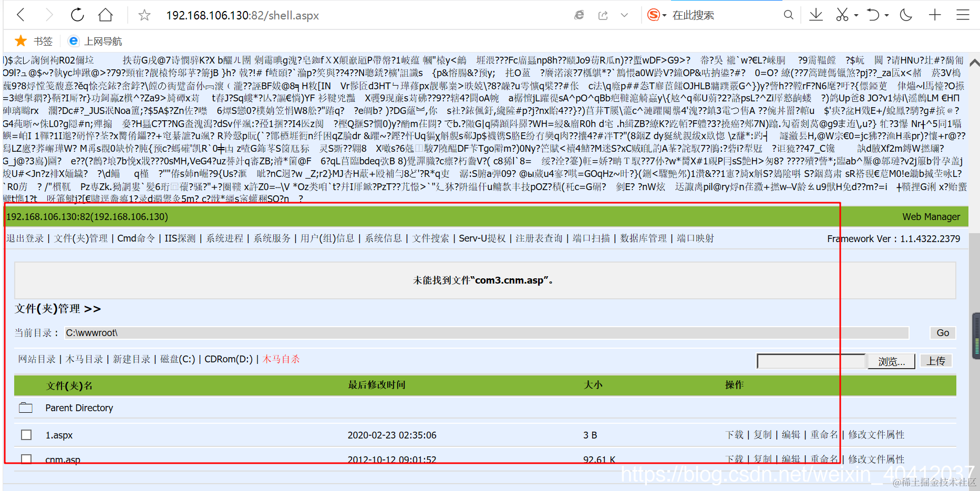The height and width of the screenshot is (491, 980).
Task: Open the search engine selector arrow
Action: [664, 15]
